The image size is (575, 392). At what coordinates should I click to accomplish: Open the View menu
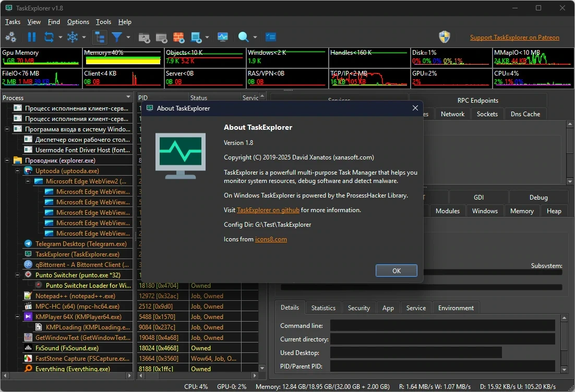[34, 22]
